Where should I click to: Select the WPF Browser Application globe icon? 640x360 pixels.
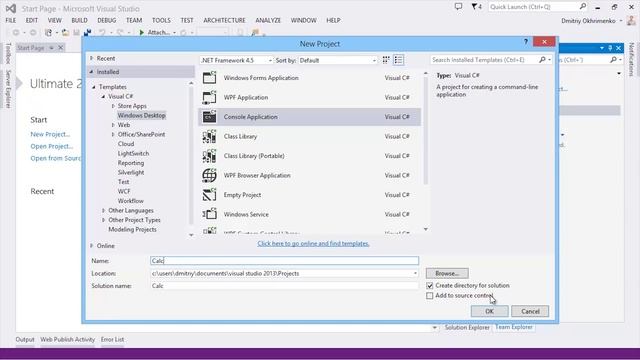coord(209,175)
